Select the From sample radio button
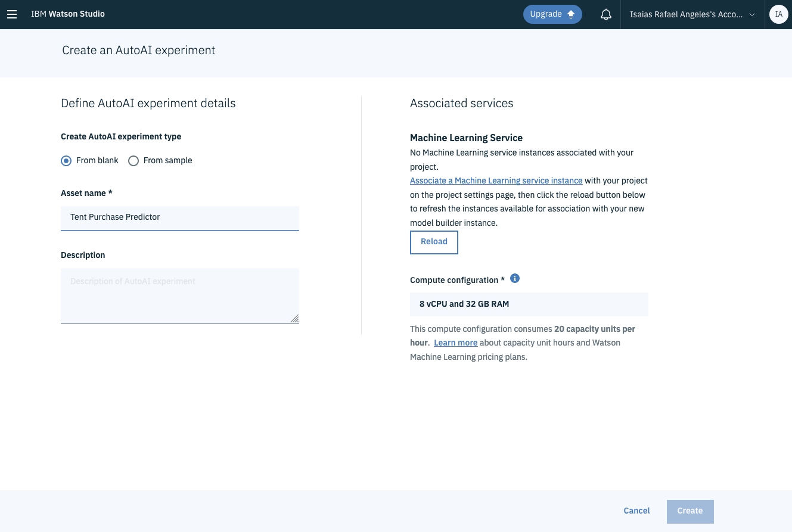 (133, 161)
